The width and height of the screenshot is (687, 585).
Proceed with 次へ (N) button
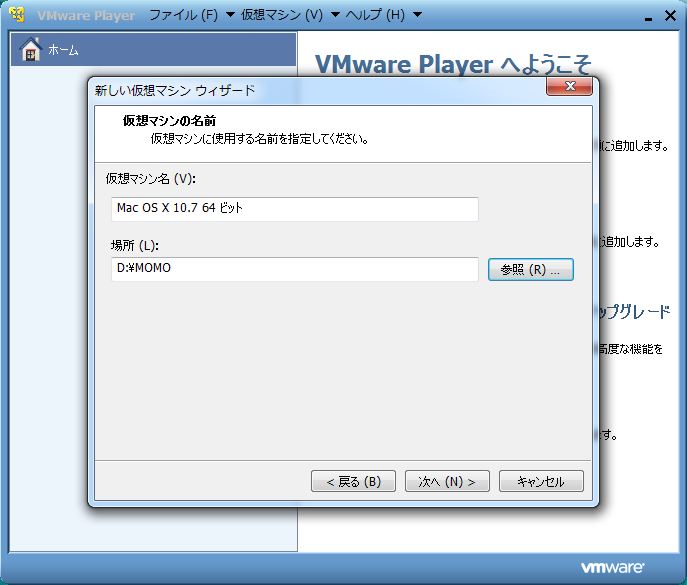tap(447, 482)
